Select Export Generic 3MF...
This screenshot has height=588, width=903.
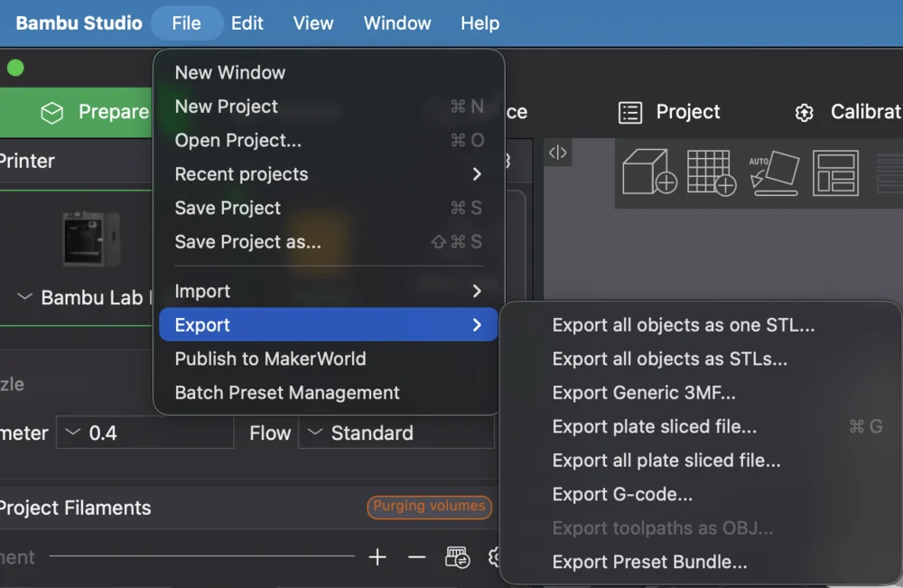(x=700, y=393)
